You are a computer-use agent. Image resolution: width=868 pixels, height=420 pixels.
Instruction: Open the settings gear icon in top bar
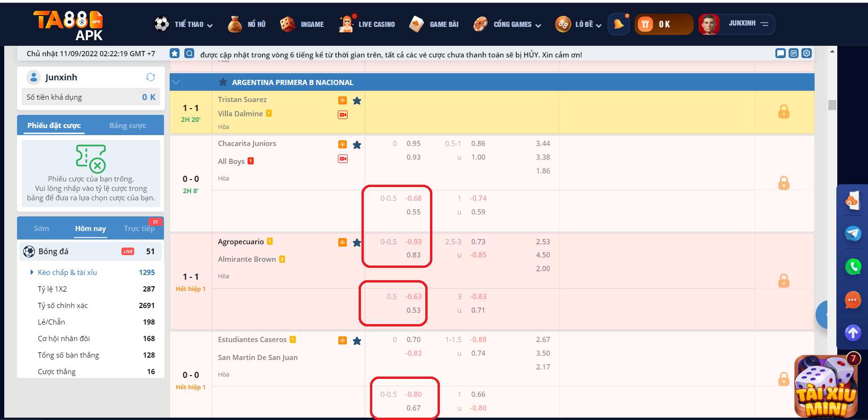coord(807,53)
